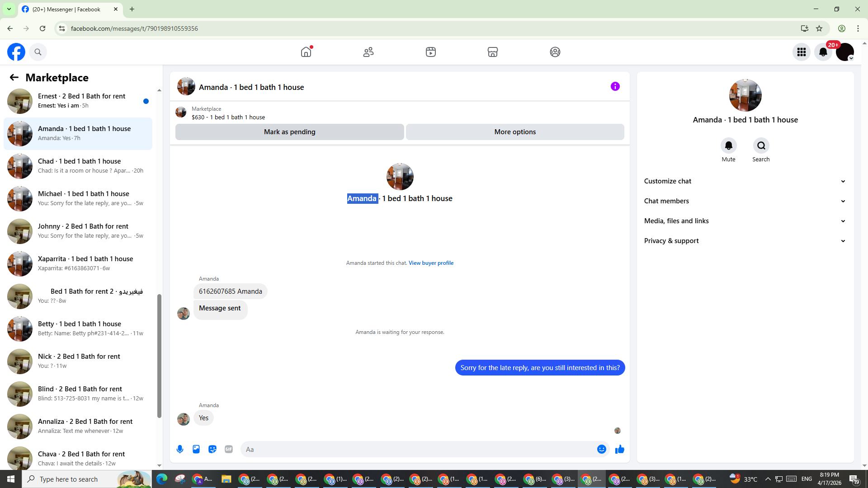Screen dimensions: 868x488
Task: Search within the conversation
Action: (x=761, y=146)
